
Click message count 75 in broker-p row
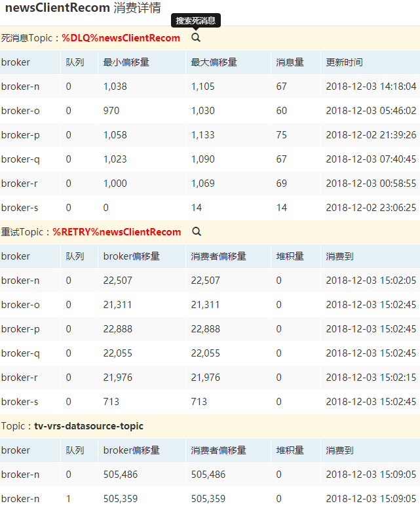tap(281, 135)
